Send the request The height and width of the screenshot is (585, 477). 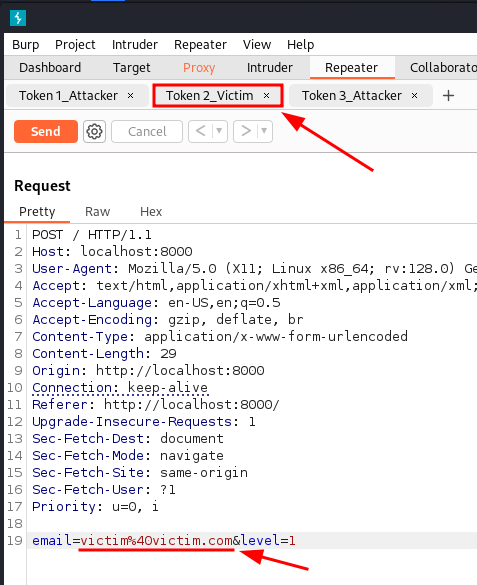click(x=46, y=131)
